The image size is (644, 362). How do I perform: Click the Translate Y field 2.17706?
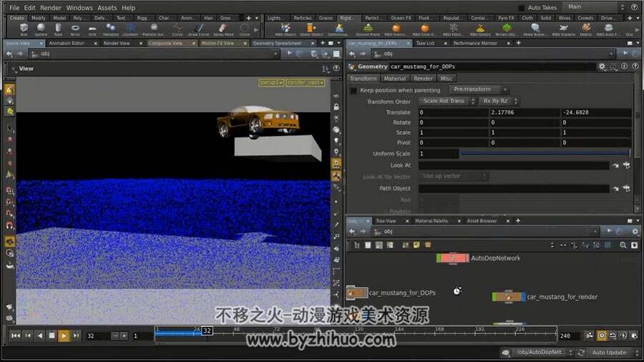click(x=525, y=112)
